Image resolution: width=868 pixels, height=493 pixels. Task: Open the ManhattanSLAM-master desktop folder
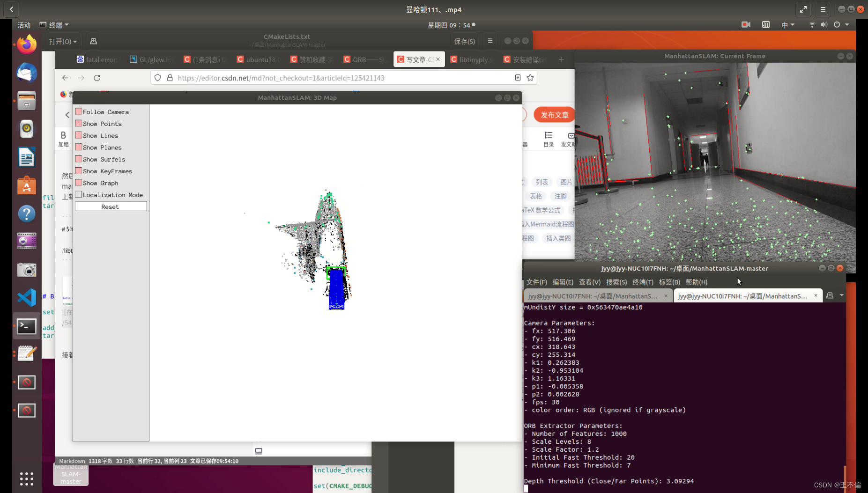click(x=71, y=475)
